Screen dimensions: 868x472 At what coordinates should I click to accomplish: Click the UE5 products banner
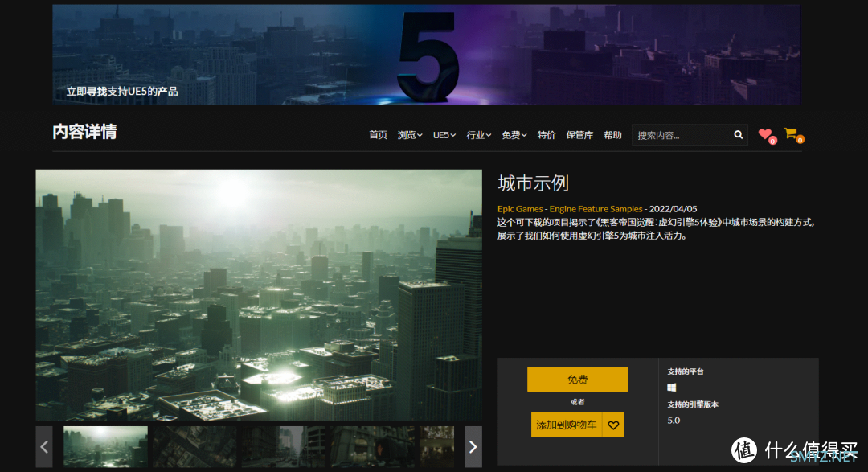click(426, 55)
